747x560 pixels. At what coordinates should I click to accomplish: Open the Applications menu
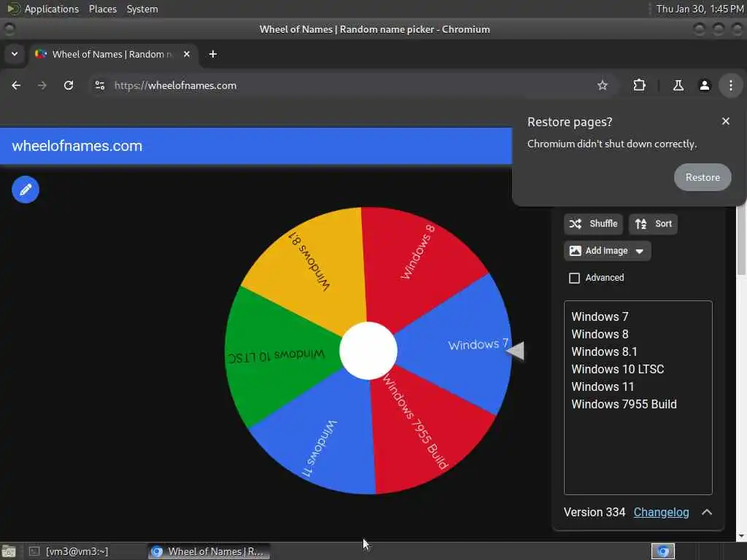click(x=52, y=9)
